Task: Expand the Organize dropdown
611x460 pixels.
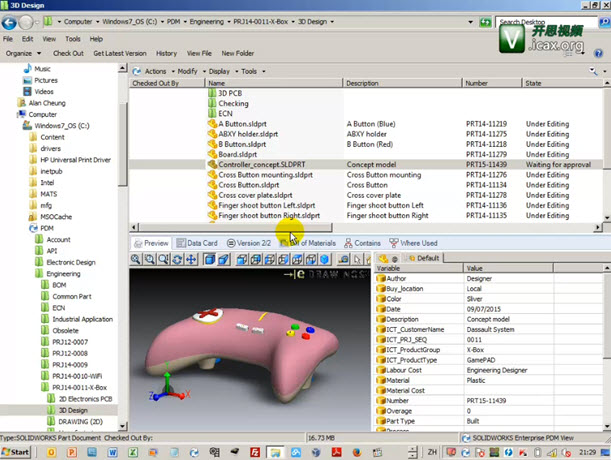Action: tap(21, 53)
